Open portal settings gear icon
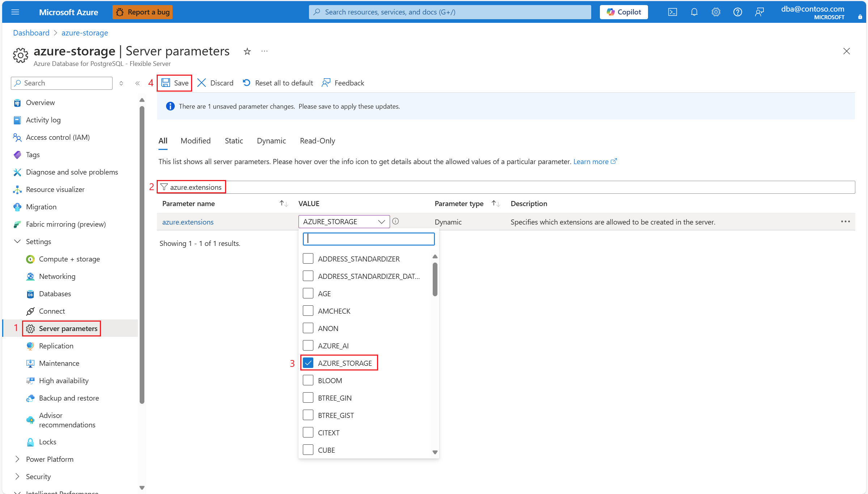Screen dimensions: 868x494 tap(716, 12)
